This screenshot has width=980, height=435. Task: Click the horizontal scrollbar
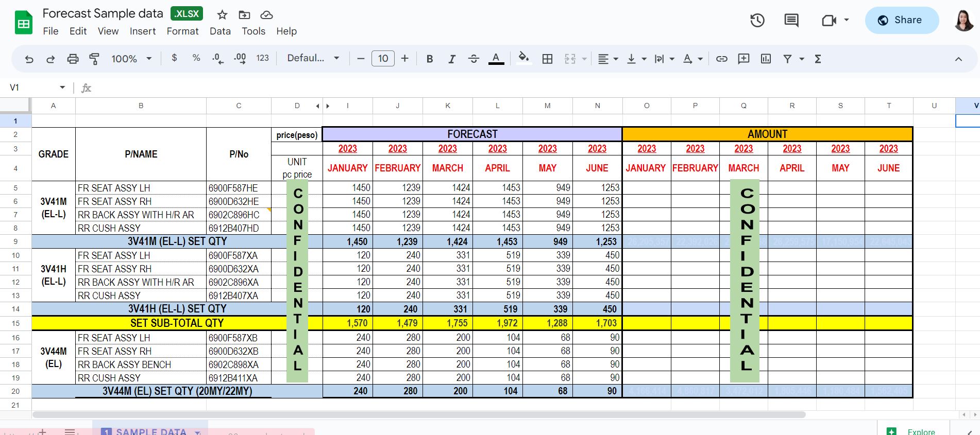click(419, 414)
